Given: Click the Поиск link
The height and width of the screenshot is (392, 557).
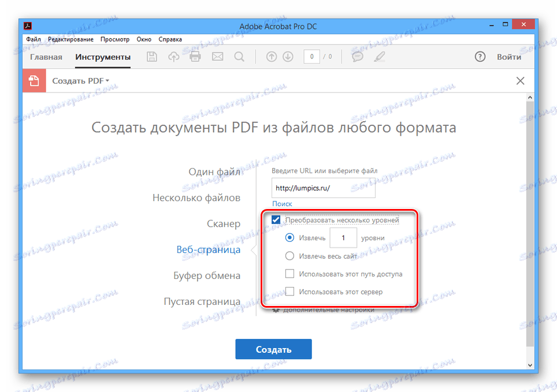Looking at the screenshot, I should click(282, 203).
